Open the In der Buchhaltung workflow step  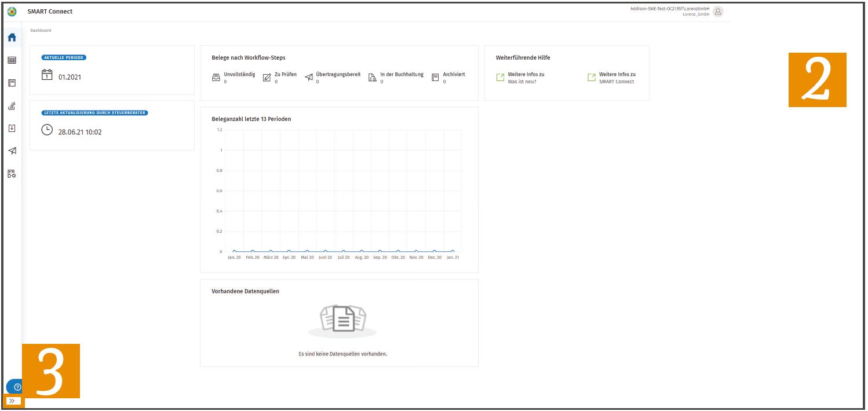point(396,78)
